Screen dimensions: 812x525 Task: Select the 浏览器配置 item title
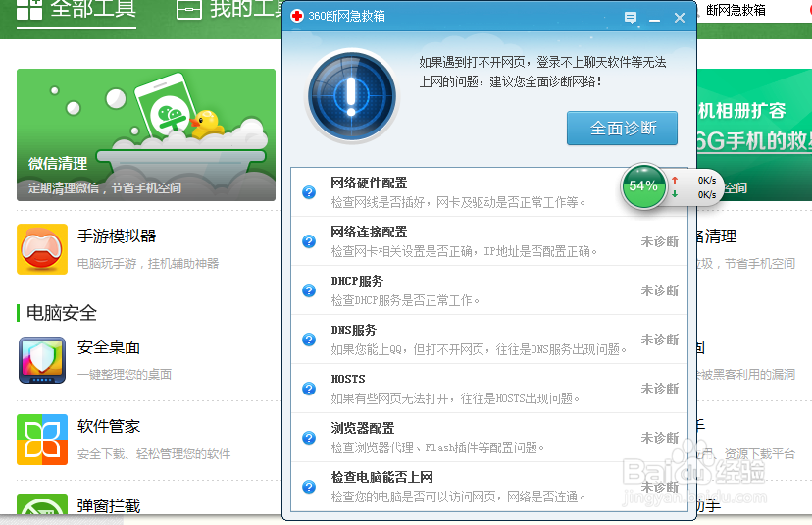pos(363,429)
